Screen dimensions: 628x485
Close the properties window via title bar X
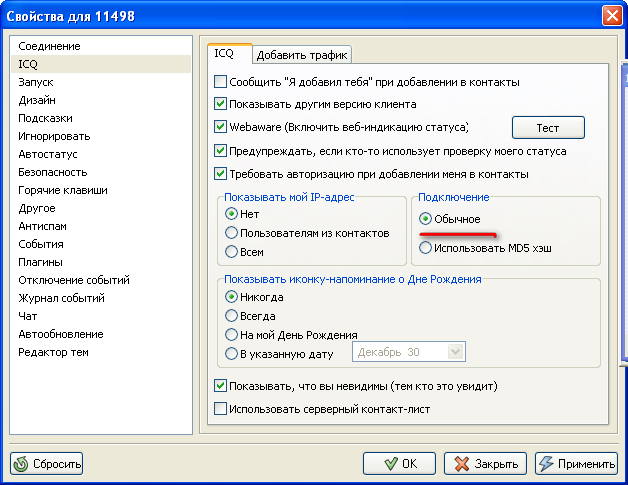tap(611, 16)
